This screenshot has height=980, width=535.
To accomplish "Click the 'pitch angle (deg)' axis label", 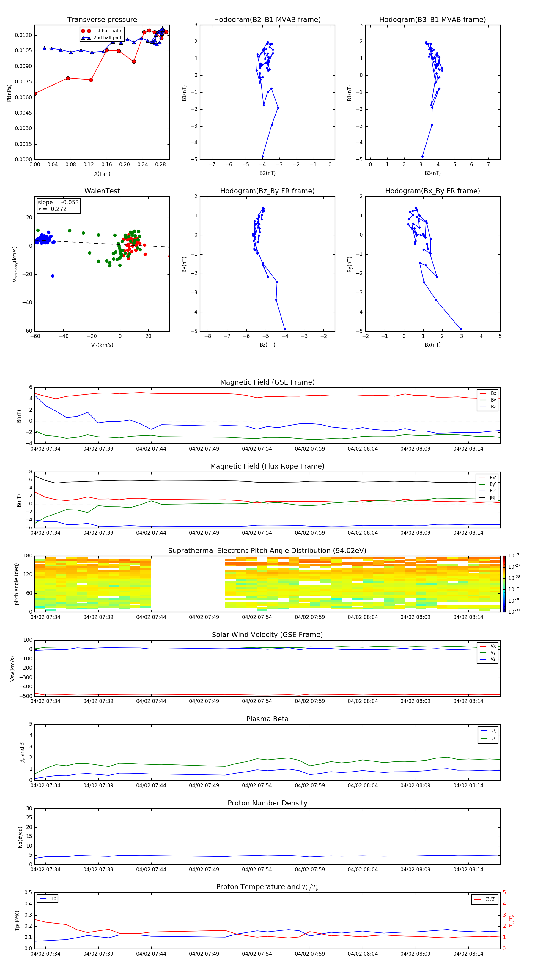I will tap(16, 584).
